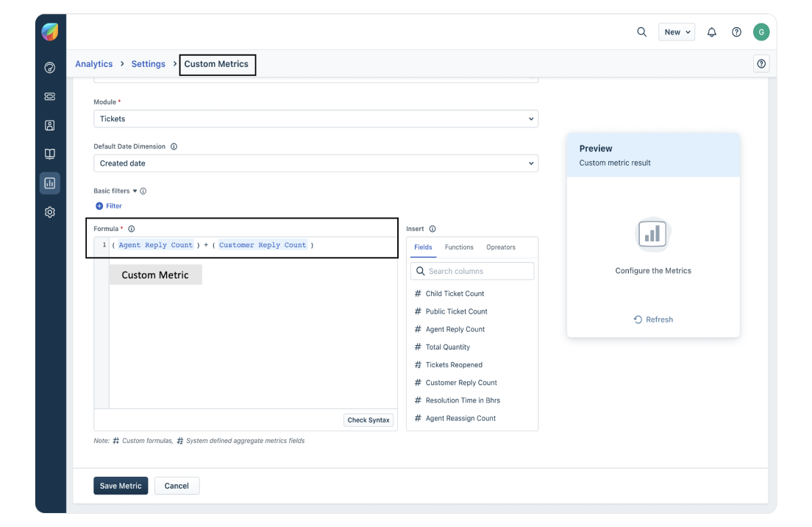Open the New dropdown button
Viewport: 812px width, 527px height.
coord(676,32)
